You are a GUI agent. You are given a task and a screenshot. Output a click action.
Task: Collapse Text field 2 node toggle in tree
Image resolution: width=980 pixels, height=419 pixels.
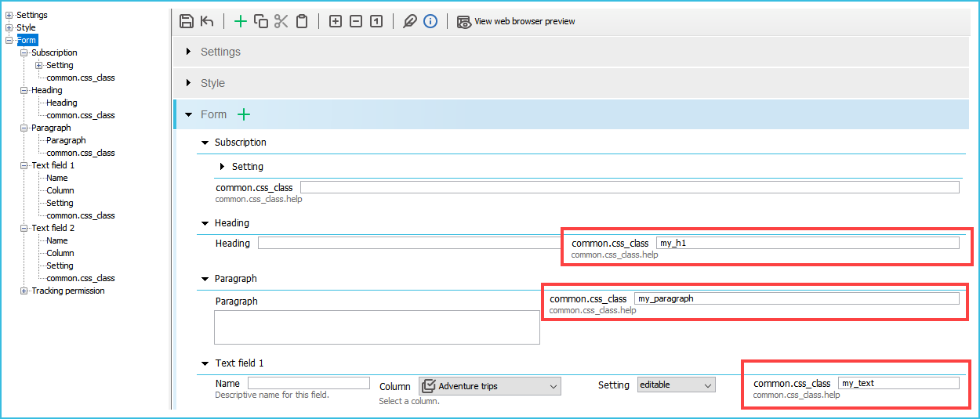24,228
